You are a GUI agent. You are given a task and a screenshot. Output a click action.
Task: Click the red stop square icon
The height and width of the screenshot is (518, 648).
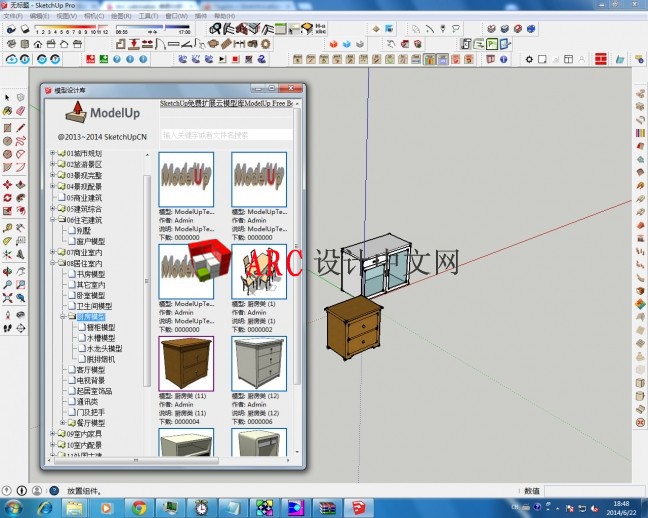(x=236, y=59)
